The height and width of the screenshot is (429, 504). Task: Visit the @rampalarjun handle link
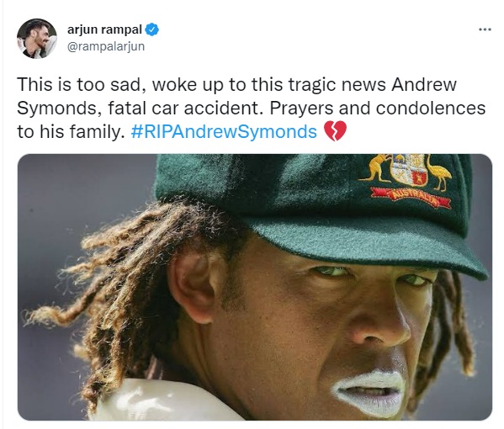pyautogui.click(x=106, y=46)
